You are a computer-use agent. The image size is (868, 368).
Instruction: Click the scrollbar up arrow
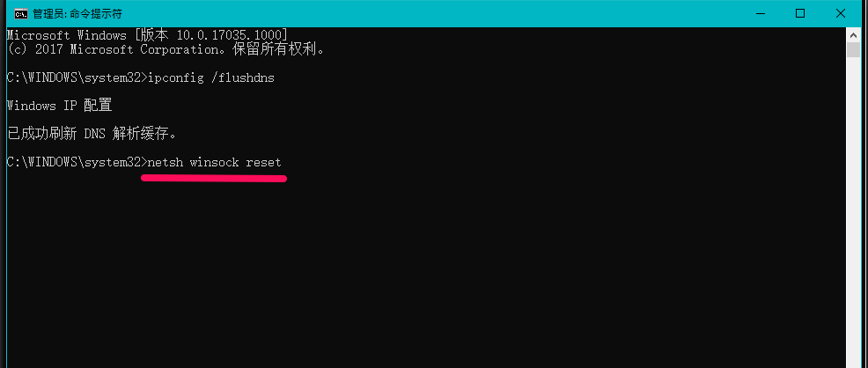[854, 34]
